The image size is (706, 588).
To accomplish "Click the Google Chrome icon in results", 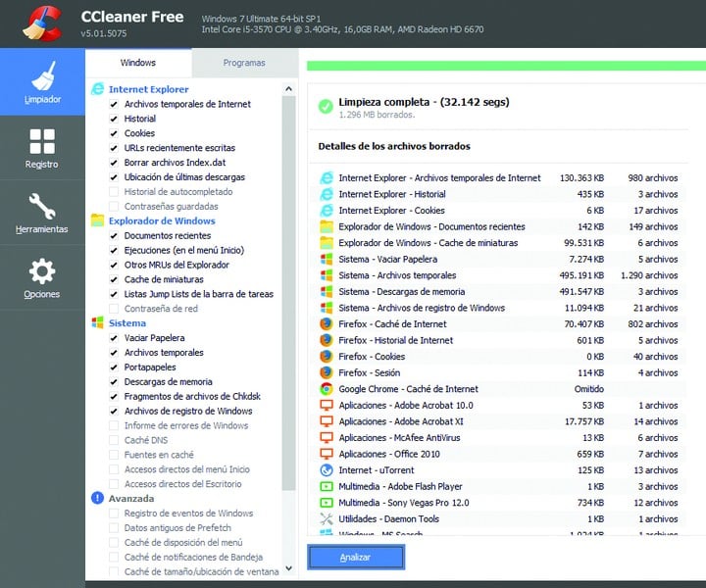I will [327, 389].
